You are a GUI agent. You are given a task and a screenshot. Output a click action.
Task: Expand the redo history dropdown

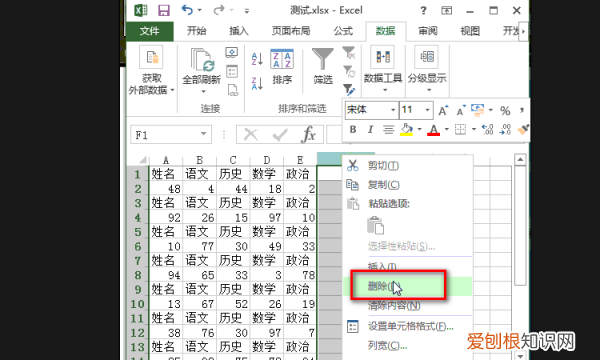[x=232, y=11]
